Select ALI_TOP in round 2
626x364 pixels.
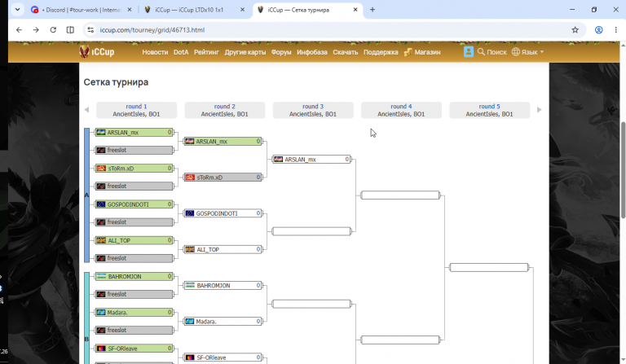pos(223,249)
